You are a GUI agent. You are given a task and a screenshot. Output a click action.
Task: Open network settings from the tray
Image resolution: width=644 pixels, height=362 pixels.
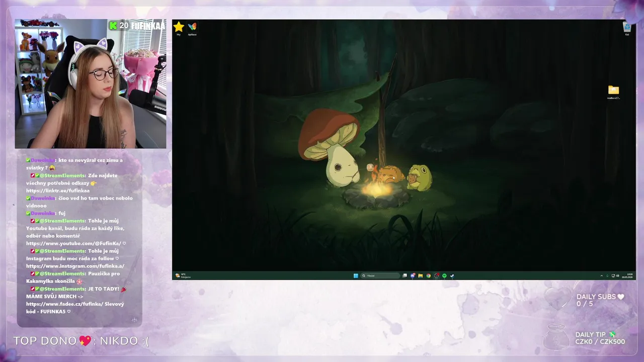[613, 276]
